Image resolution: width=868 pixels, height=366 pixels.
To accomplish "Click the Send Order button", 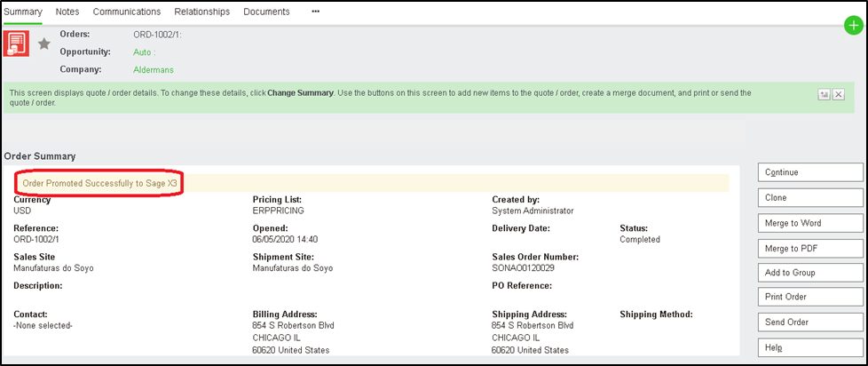I will 809,322.
